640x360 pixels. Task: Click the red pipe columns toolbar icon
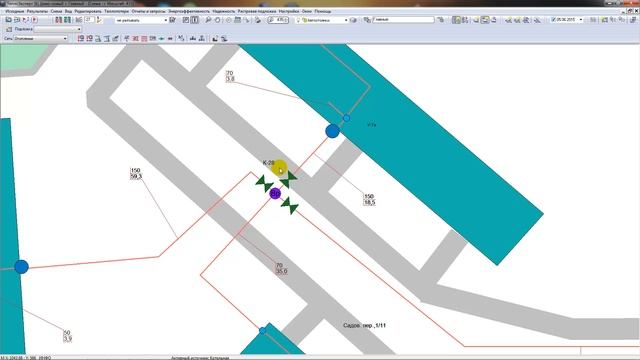58,20
